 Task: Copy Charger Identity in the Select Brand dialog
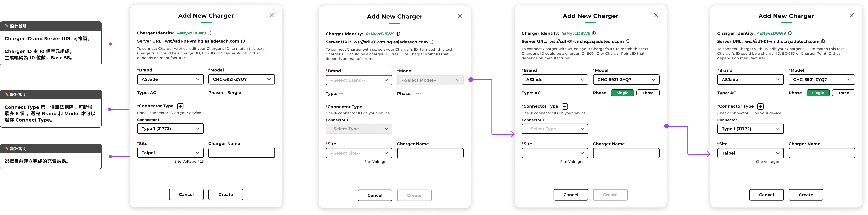[398, 34]
